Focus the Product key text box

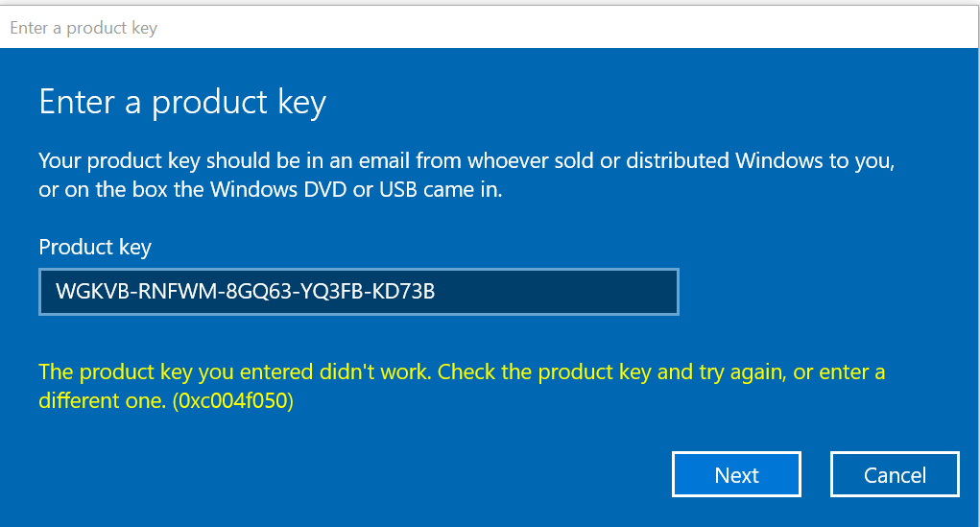point(359,292)
